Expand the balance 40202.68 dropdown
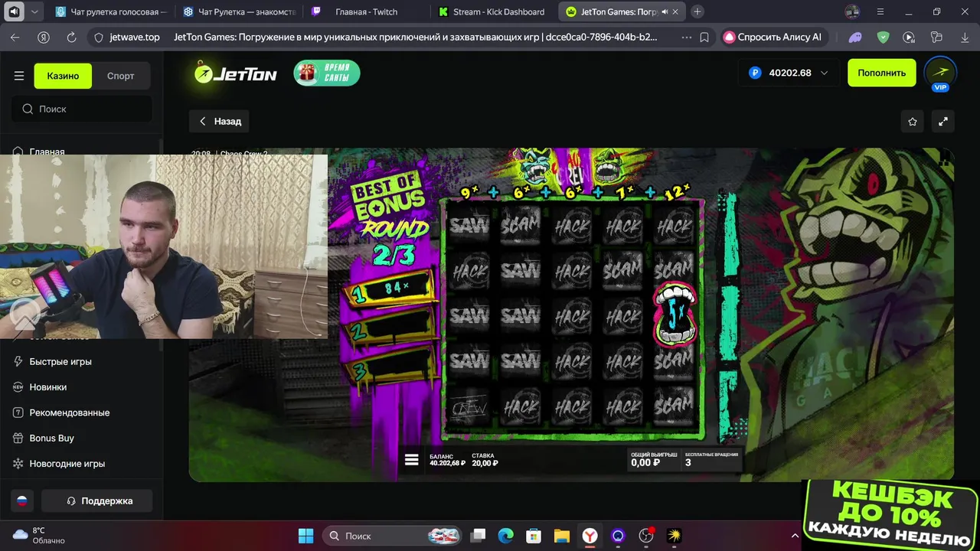The image size is (980, 551). [x=789, y=73]
